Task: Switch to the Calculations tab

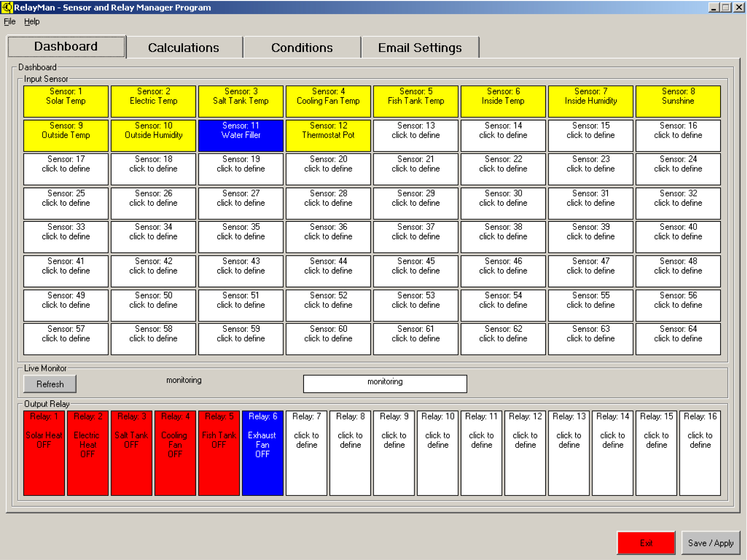Action: [x=183, y=48]
